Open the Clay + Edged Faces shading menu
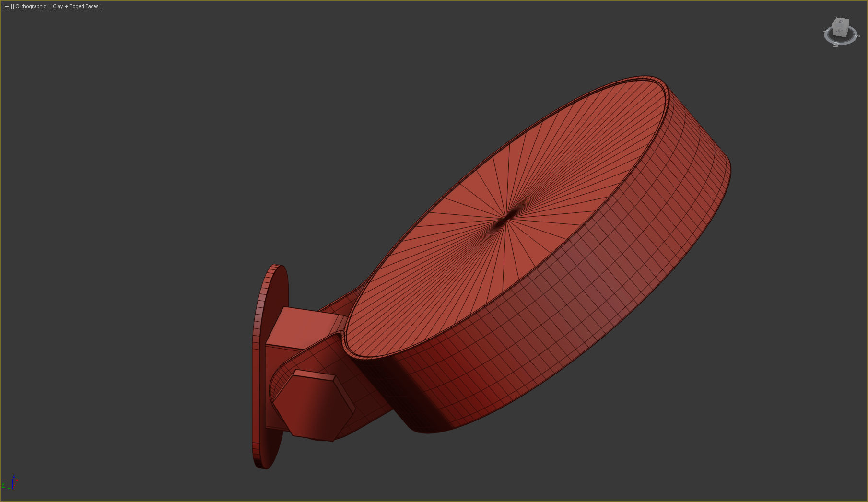The image size is (868, 502). [x=76, y=6]
